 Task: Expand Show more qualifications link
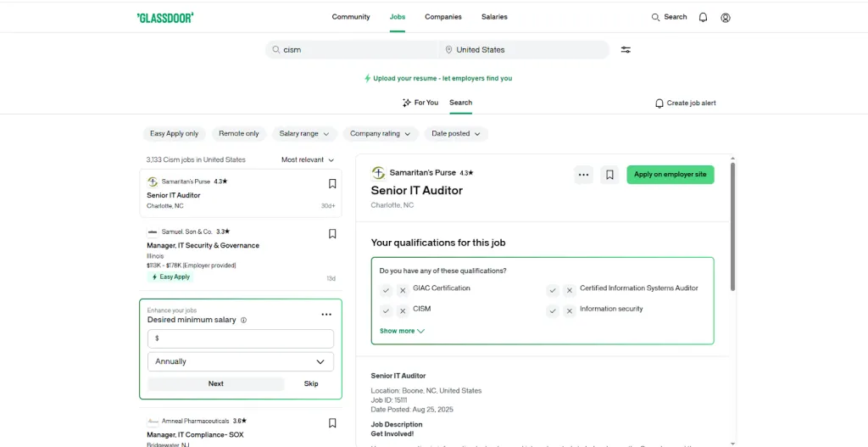[402, 331]
